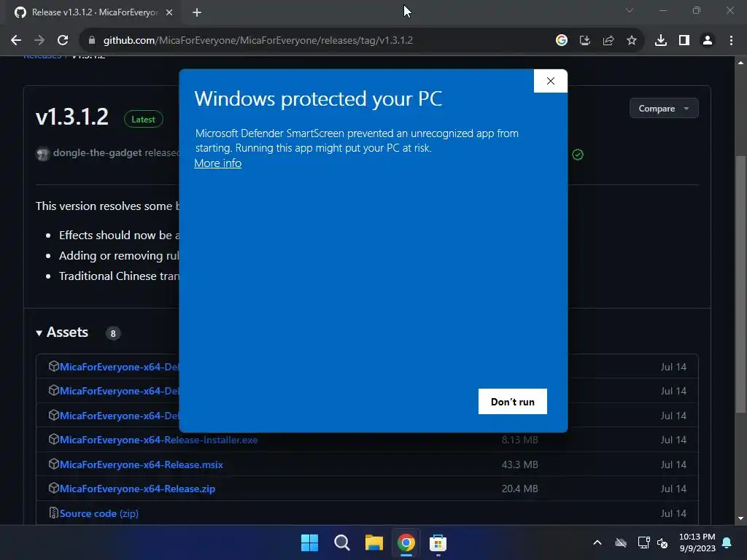Go back using the browser back arrow
The width and height of the screenshot is (747, 560).
[x=16, y=41]
